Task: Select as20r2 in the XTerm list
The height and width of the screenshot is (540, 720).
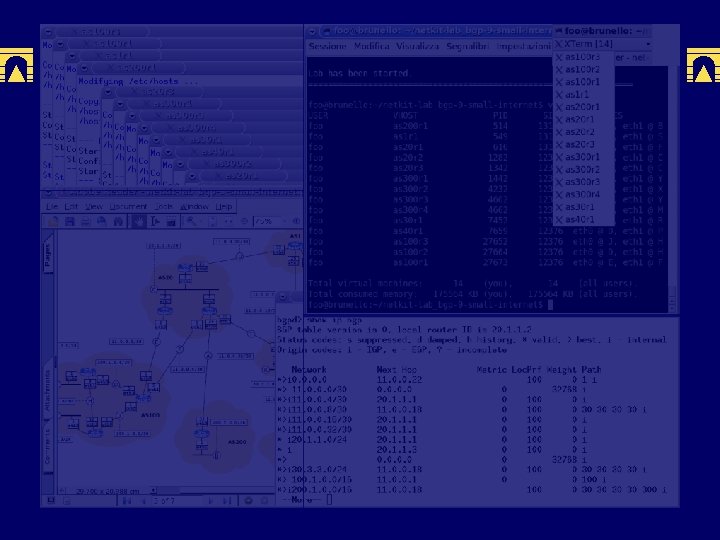Action: point(583,132)
